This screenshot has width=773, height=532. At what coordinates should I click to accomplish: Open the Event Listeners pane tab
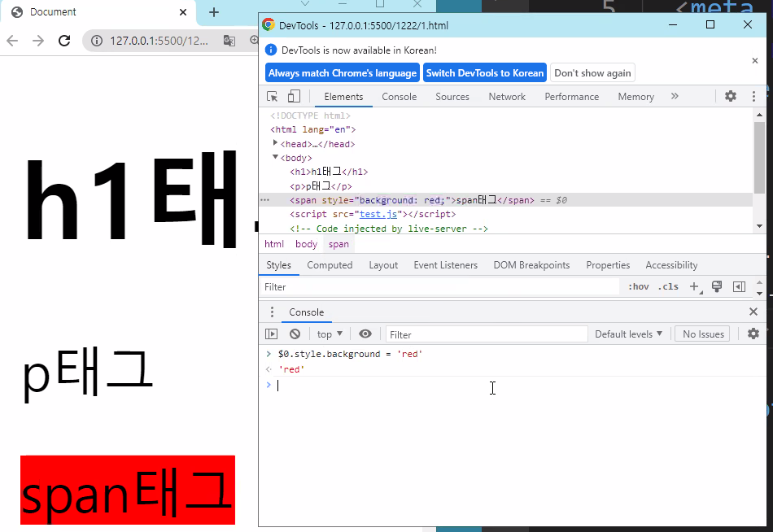point(446,265)
